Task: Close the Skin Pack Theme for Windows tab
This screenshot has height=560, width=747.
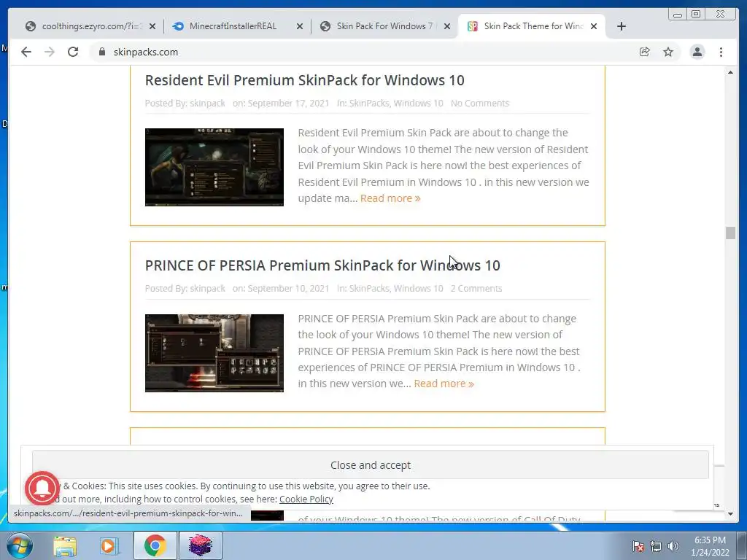Action: click(594, 26)
